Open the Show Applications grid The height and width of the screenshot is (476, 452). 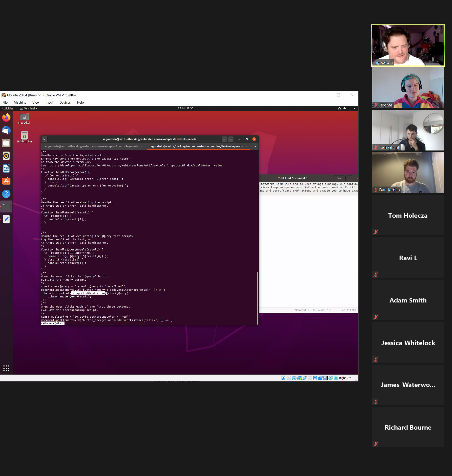tap(6, 368)
